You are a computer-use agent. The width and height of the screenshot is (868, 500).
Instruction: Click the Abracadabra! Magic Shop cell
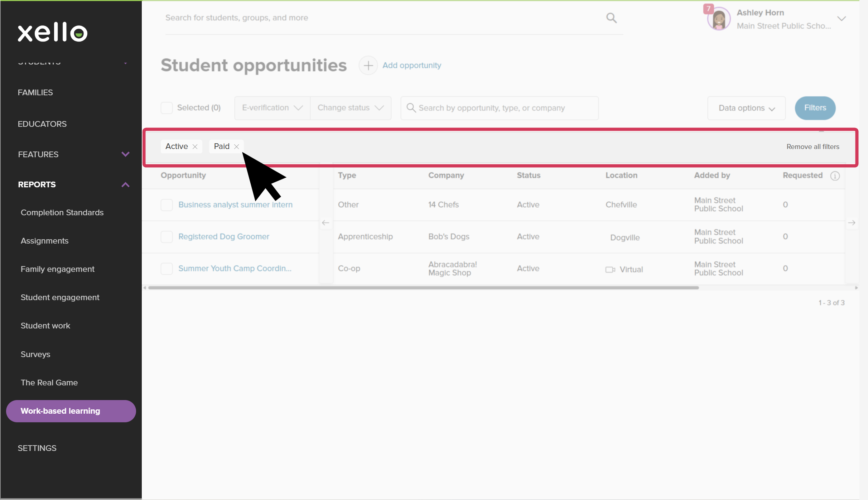[x=453, y=269]
